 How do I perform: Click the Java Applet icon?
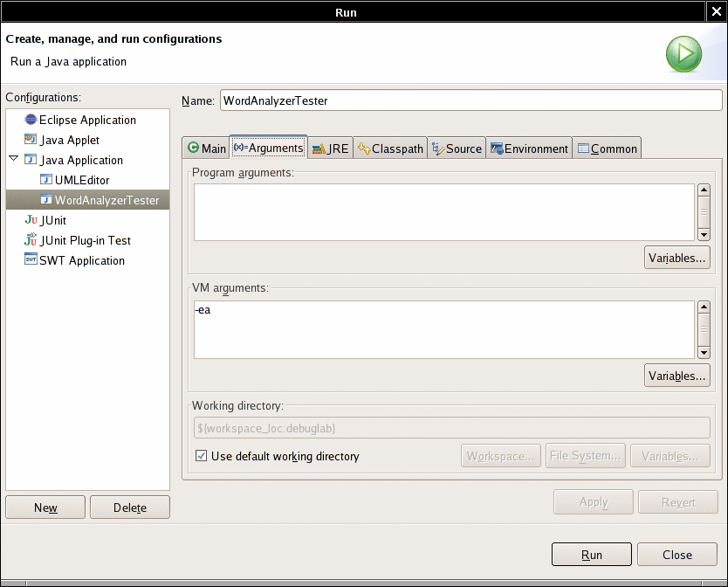coord(31,140)
